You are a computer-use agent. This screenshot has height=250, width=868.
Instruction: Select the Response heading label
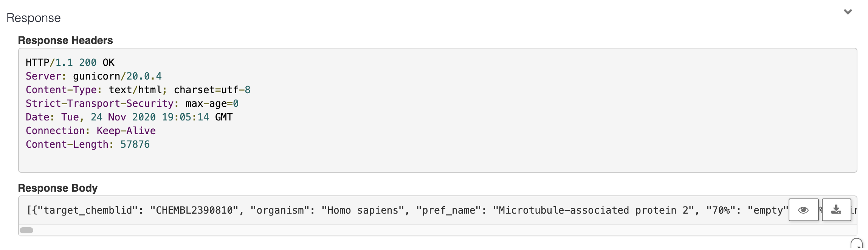[33, 17]
